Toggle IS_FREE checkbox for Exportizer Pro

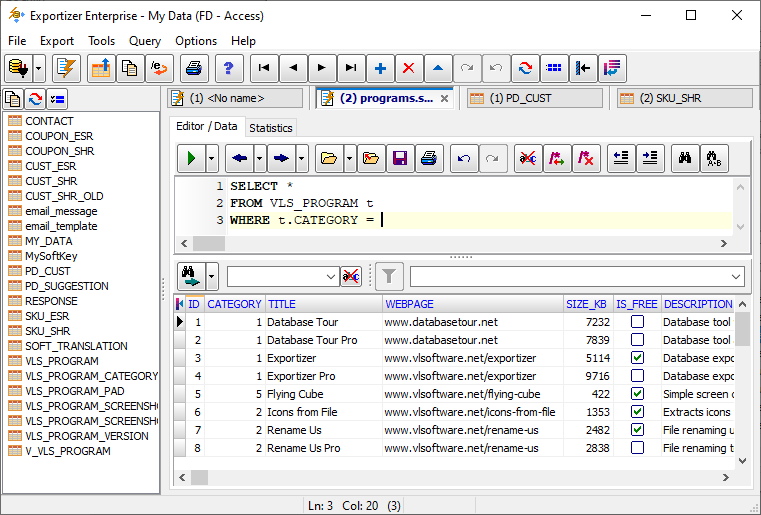(637, 376)
